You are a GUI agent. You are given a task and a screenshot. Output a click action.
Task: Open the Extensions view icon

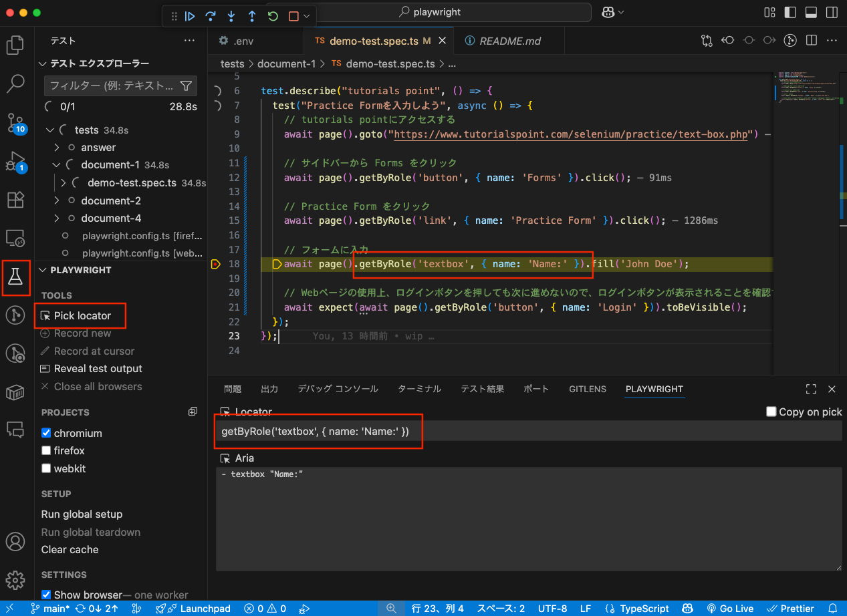pyautogui.click(x=15, y=200)
